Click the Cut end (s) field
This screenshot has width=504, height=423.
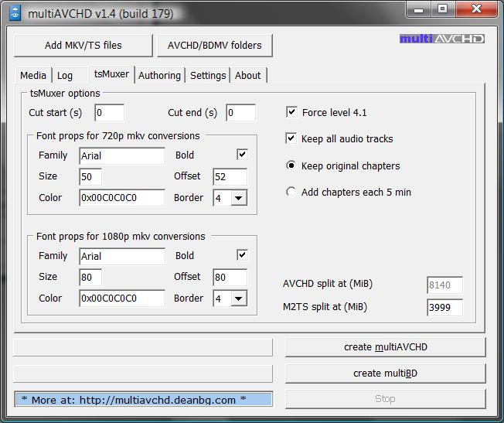pyautogui.click(x=240, y=113)
